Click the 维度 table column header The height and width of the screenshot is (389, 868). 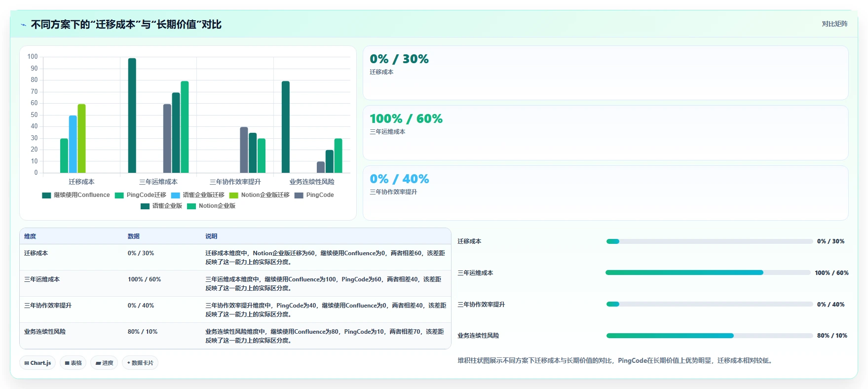[x=30, y=236]
